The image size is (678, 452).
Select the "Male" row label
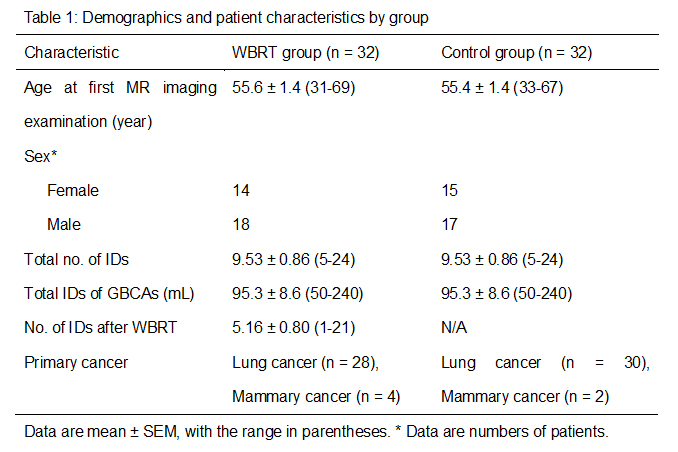pyautogui.click(x=65, y=225)
